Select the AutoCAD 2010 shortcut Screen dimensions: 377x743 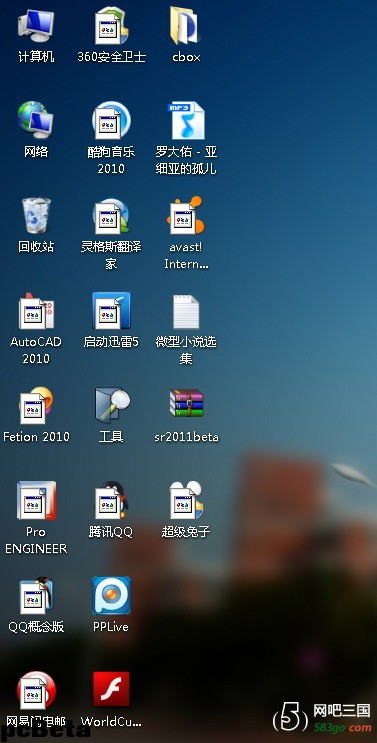[36, 311]
